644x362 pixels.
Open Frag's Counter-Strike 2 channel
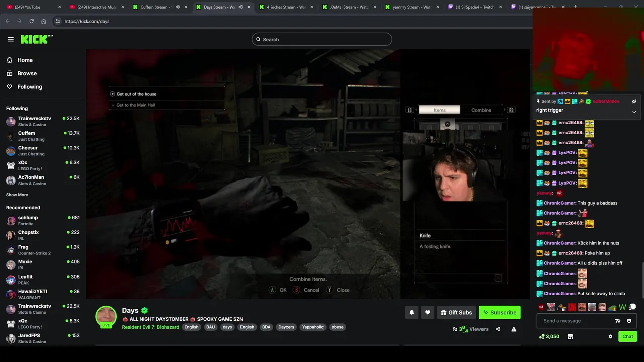coord(43,250)
